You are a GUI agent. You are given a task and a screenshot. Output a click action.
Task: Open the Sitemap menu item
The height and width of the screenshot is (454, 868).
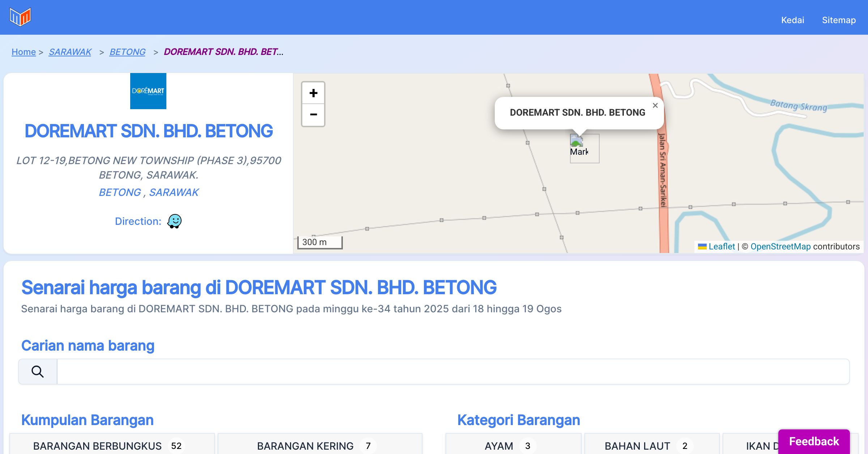click(839, 20)
